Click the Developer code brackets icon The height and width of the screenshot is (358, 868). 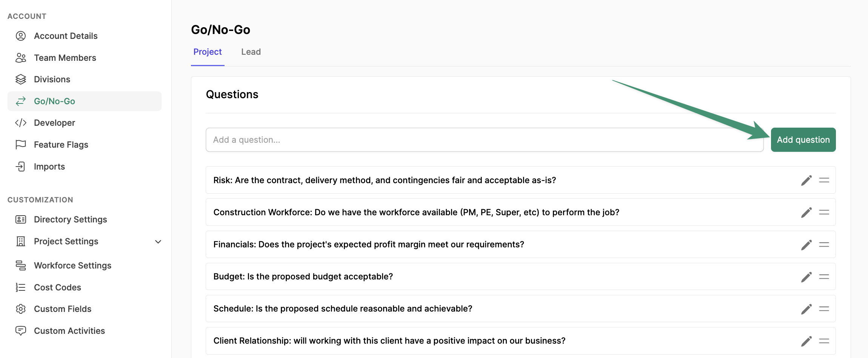pos(21,123)
